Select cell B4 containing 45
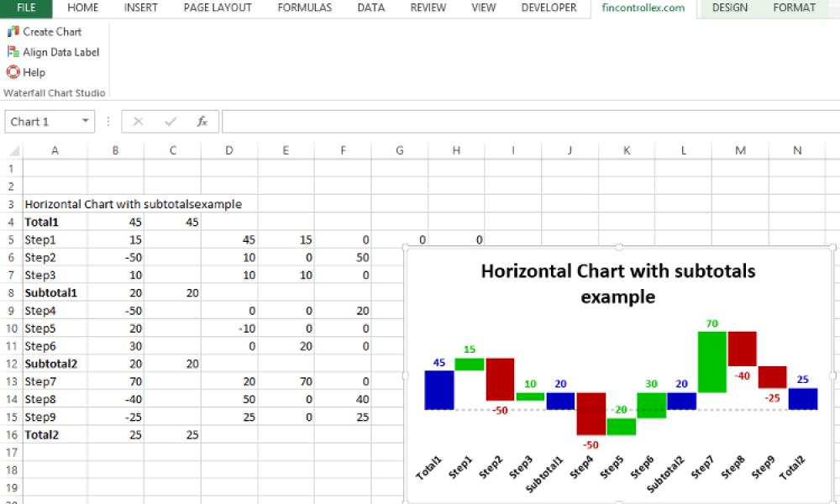Viewport: 840px width, 504px height. click(115, 222)
